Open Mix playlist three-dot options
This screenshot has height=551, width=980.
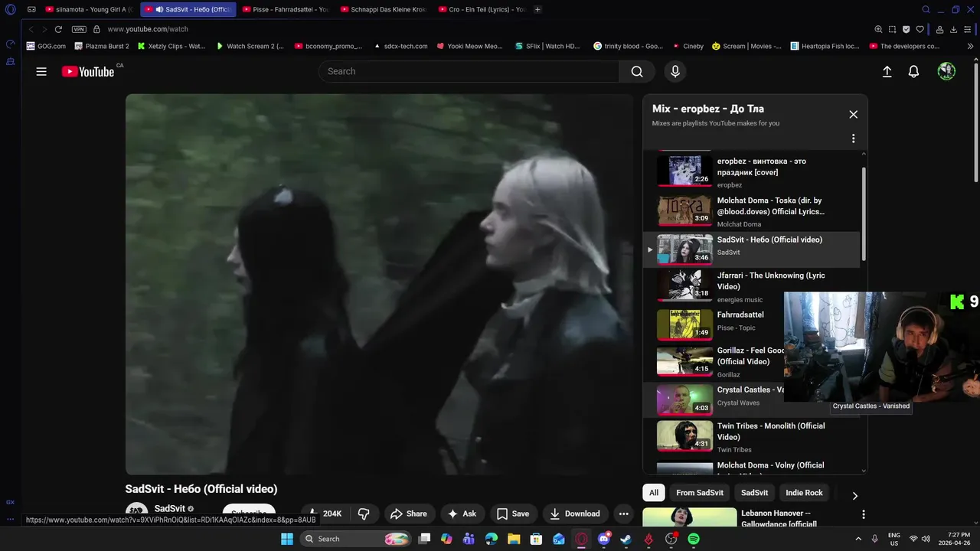pyautogui.click(x=853, y=139)
